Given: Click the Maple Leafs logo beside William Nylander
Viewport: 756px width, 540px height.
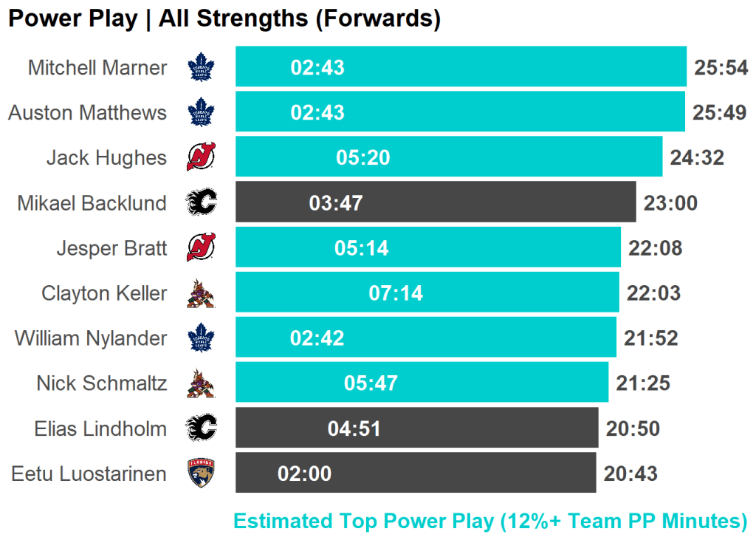Looking at the screenshot, I should [x=201, y=338].
